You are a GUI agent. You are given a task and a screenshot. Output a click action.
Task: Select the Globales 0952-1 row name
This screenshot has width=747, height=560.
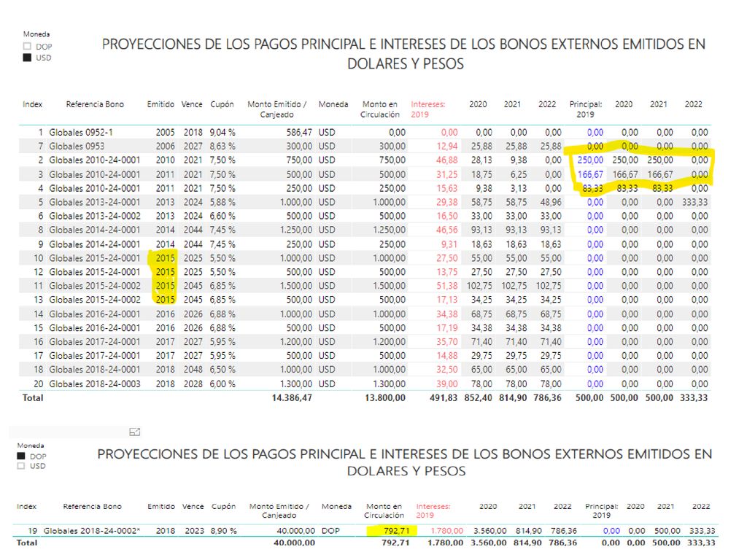81,133
